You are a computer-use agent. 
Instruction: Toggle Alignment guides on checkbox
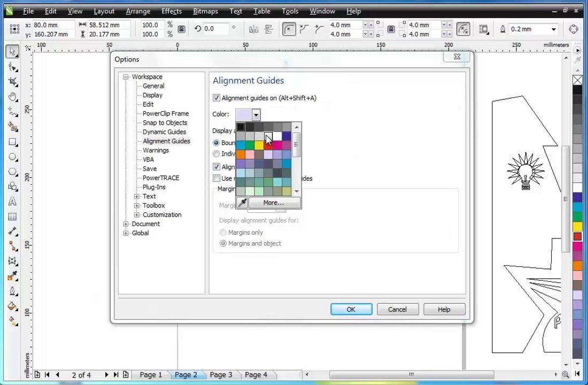click(x=216, y=98)
